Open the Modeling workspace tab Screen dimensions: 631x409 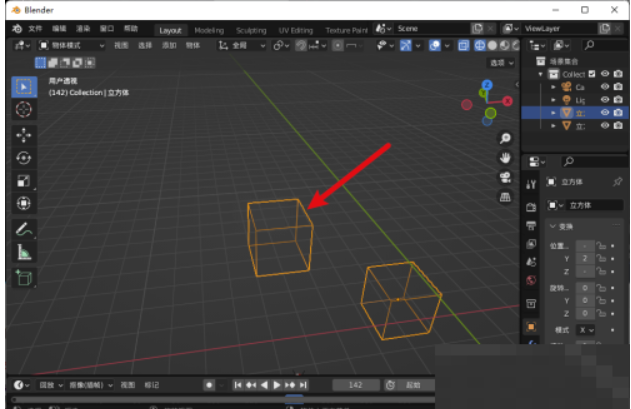tap(209, 31)
